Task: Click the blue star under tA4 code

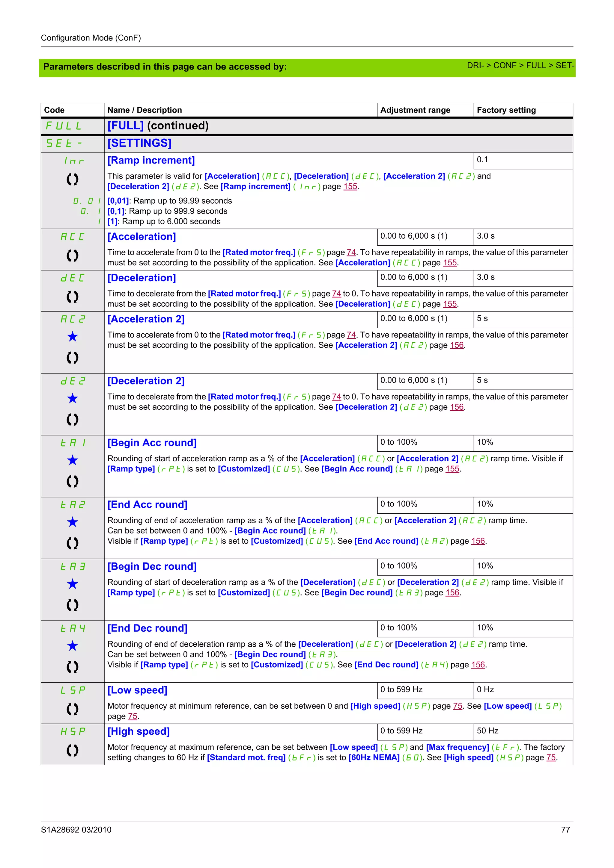Action: 72,646
